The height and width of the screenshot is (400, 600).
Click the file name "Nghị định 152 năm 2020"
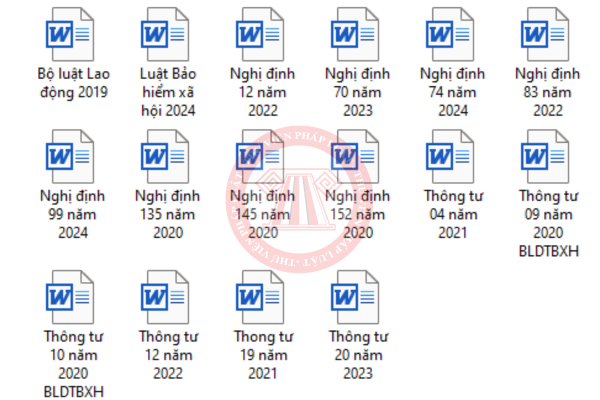pyautogui.click(x=357, y=214)
